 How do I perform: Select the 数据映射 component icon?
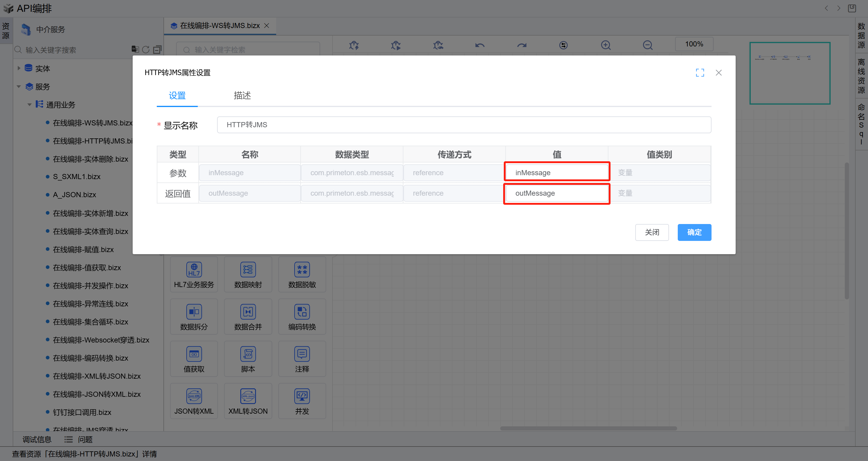tap(248, 270)
